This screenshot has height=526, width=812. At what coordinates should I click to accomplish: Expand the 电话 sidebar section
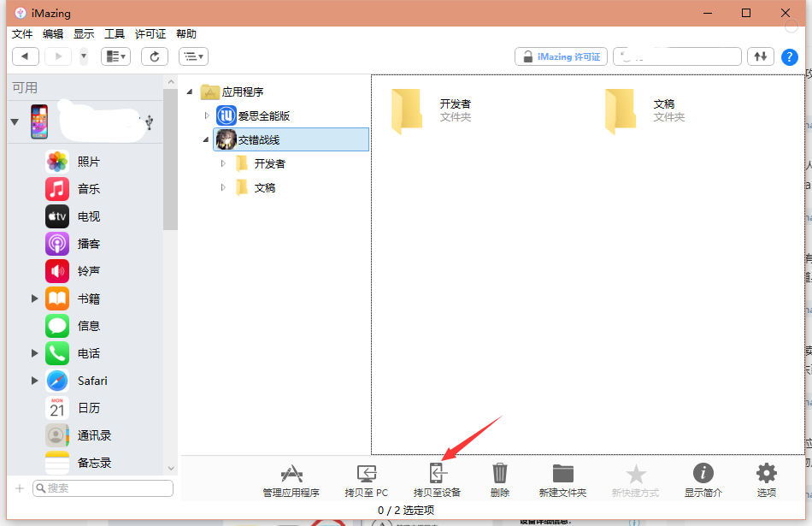pyautogui.click(x=35, y=353)
